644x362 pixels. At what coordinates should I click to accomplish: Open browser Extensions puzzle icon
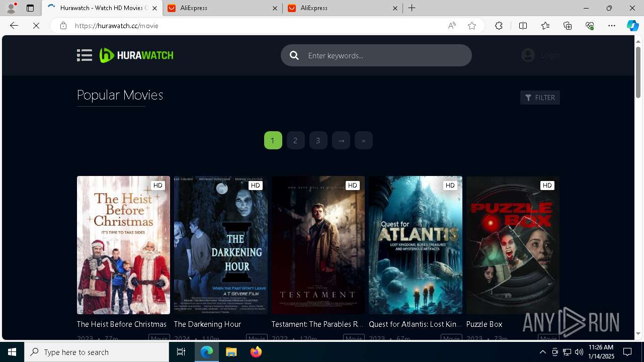(499, 26)
